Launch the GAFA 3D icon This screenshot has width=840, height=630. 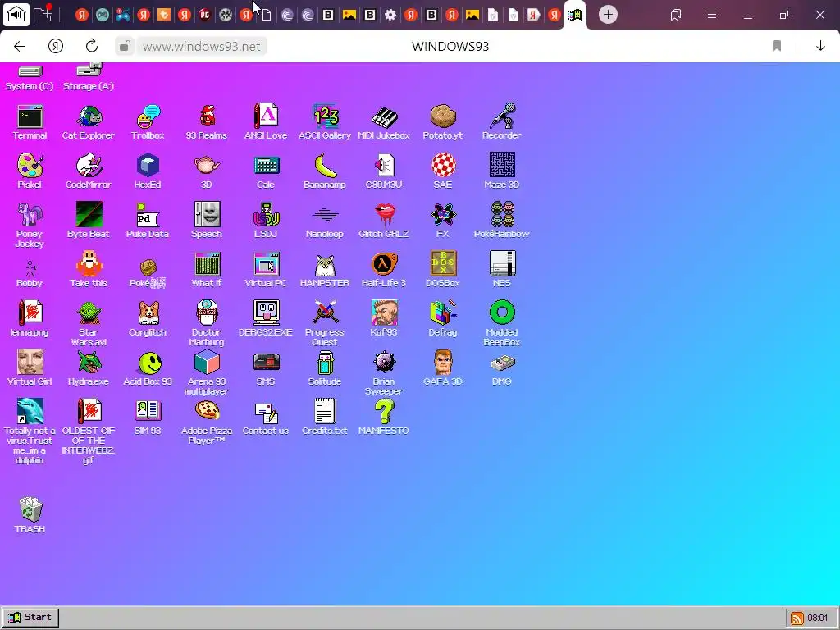[x=443, y=368]
